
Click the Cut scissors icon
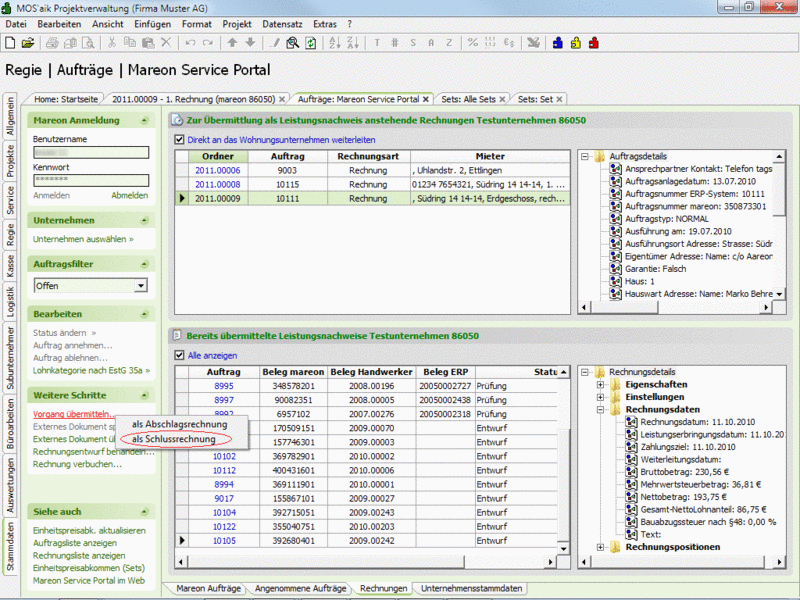pos(112,43)
